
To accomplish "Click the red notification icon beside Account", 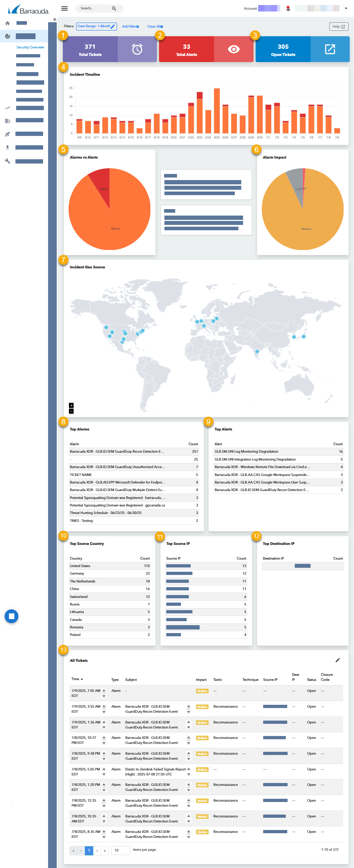I will pos(288,8).
